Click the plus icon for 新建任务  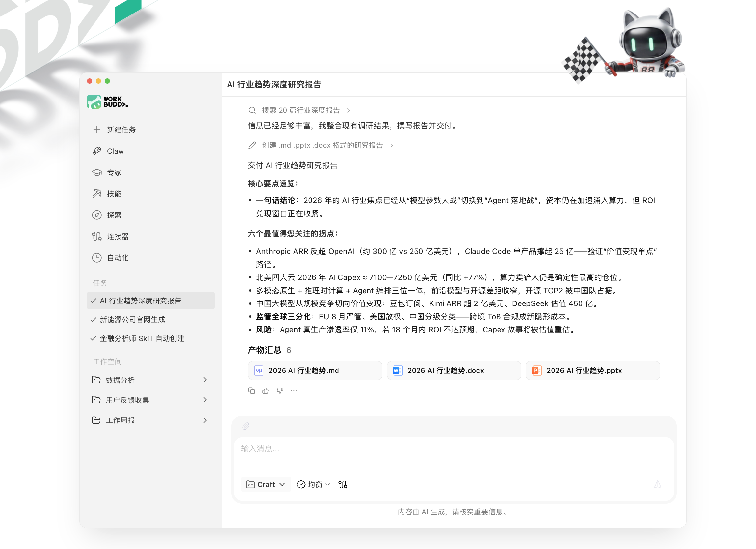(97, 130)
